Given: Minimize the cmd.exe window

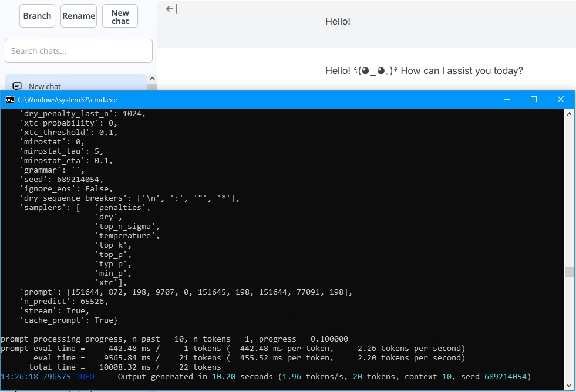Looking at the screenshot, I should (507, 100).
